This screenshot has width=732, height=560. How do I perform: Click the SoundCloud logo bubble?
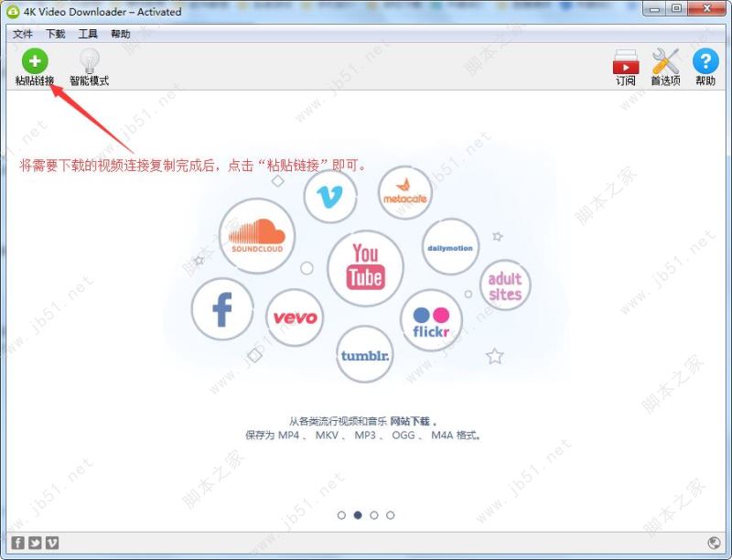pyautogui.click(x=257, y=236)
